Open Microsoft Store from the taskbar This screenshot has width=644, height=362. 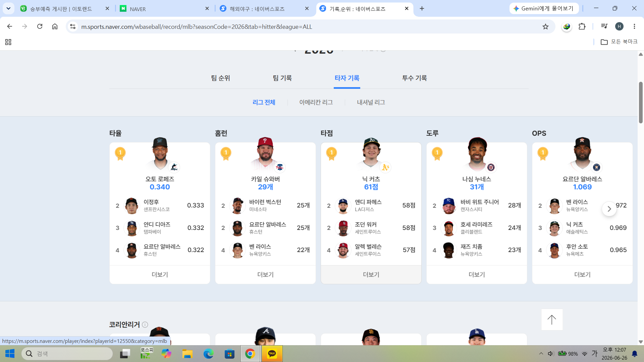point(229,354)
